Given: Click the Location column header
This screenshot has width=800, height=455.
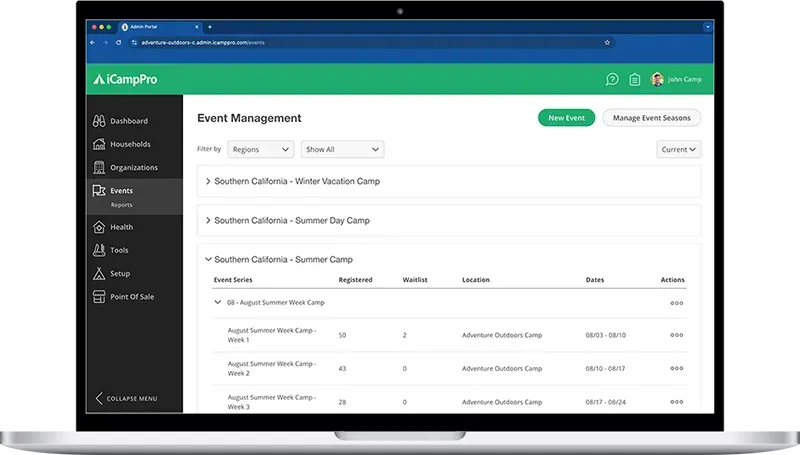Looking at the screenshot, I should [476, 280].
